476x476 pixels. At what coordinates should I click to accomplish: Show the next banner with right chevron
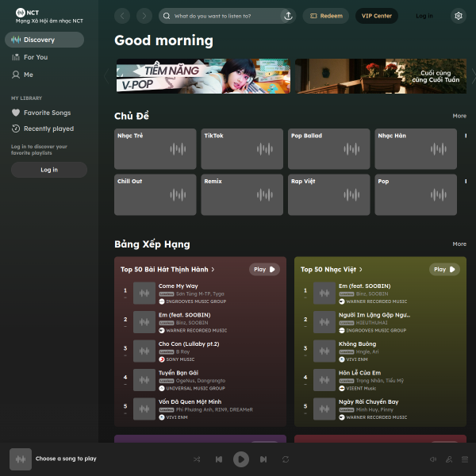coord(474,76)
